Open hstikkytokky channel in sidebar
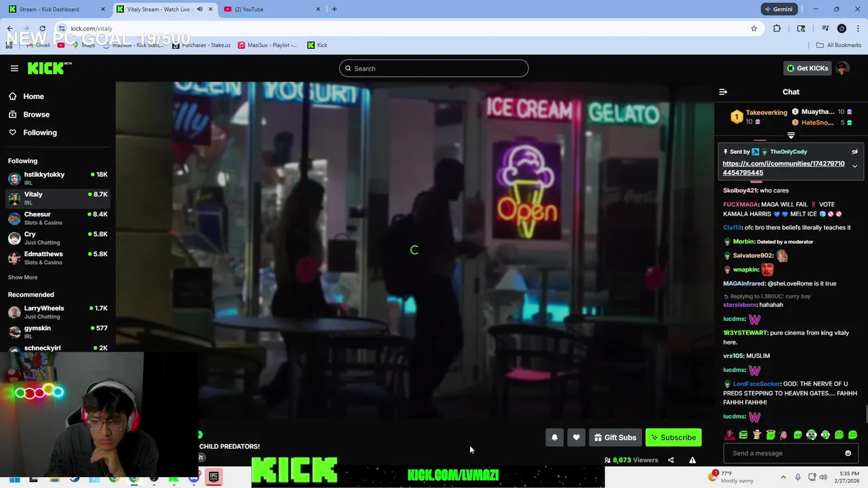 coord(58,178)
